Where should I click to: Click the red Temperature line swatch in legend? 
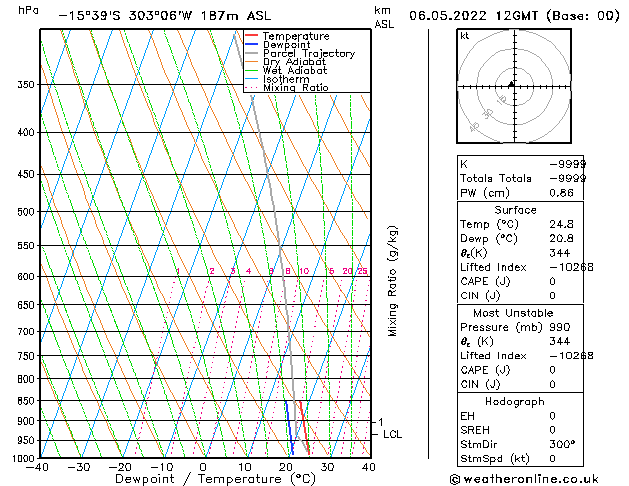252,36
